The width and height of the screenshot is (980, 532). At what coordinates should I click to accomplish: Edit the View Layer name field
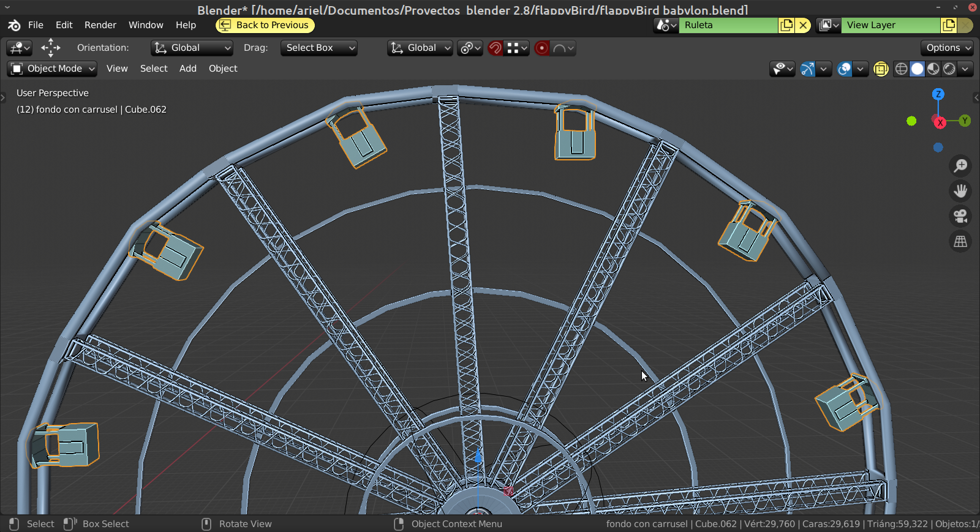pyautogui.click(x=891, y=25)
